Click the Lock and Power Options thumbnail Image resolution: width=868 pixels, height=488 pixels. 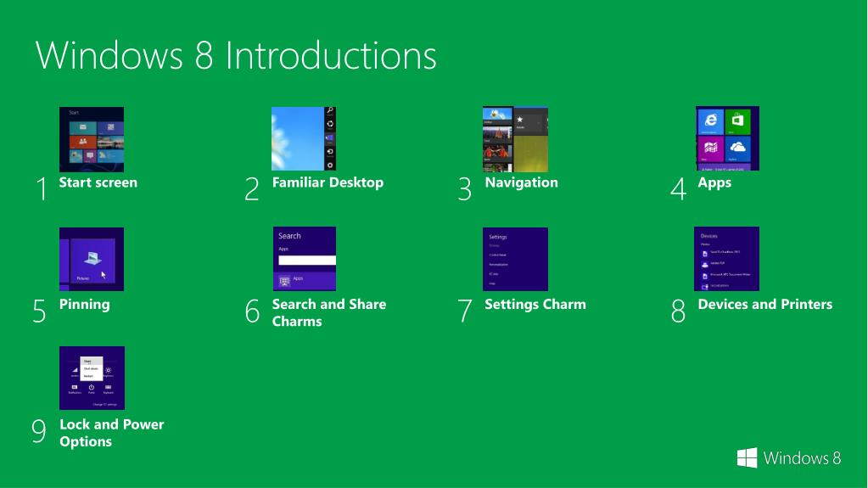click(x=92, y=378)
